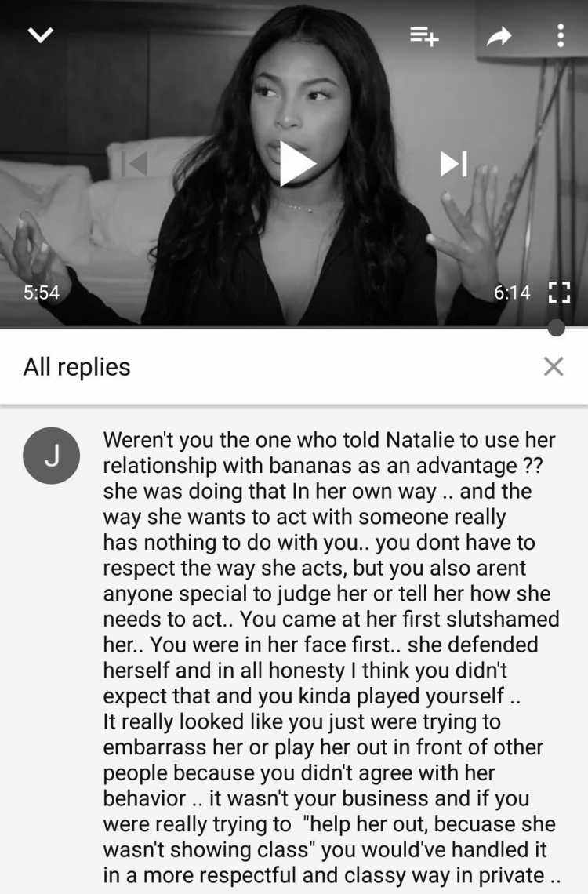Go back to the previous video
588x894 pixels.
coord(135,164)
